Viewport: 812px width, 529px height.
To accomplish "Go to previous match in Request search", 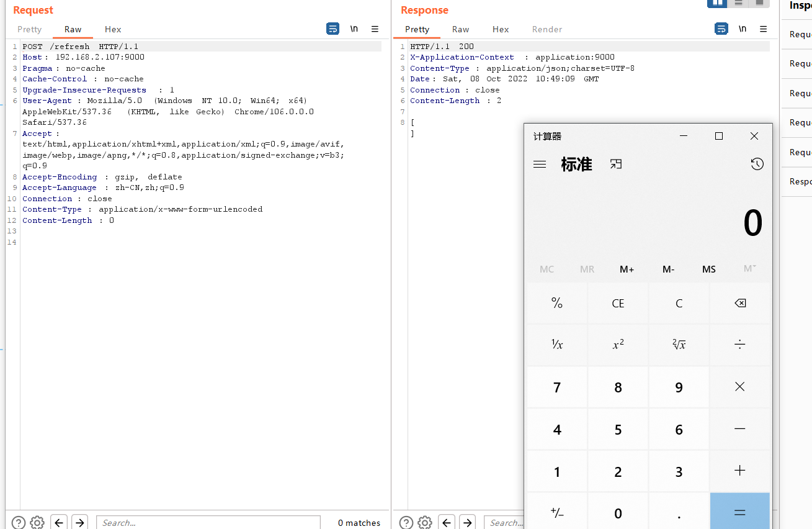I will (x=59, y=522).
